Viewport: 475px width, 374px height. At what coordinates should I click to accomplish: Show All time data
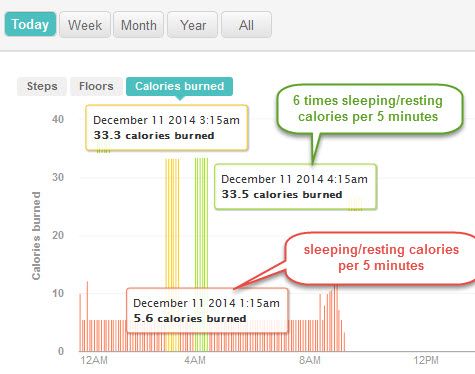click(x=246, y=25)
